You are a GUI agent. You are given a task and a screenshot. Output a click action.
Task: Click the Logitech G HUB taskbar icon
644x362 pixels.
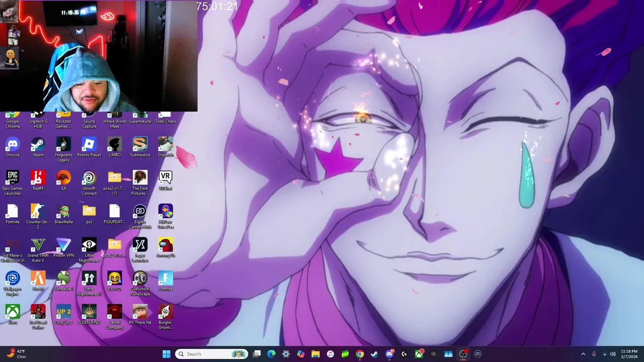tap(404, 354)
